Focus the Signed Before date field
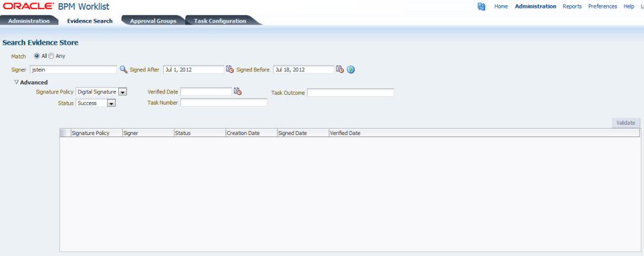This screenshot has width=644, height=256. (303, 70)
